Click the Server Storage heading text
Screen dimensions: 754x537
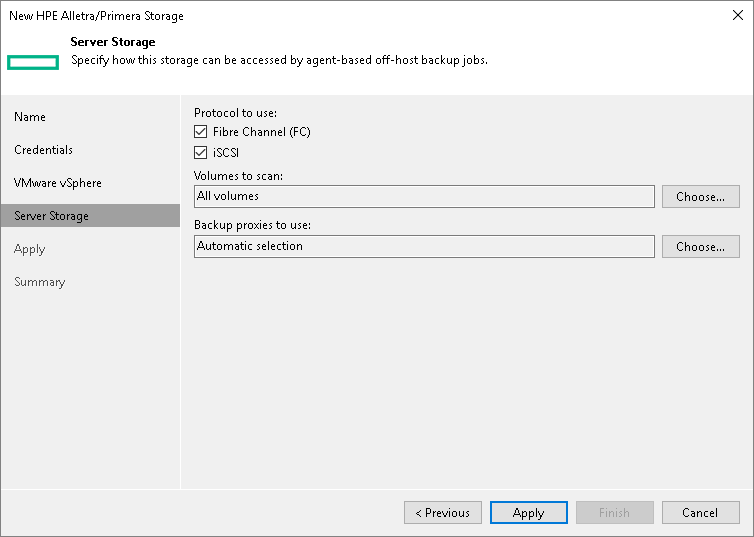point(113,42)
